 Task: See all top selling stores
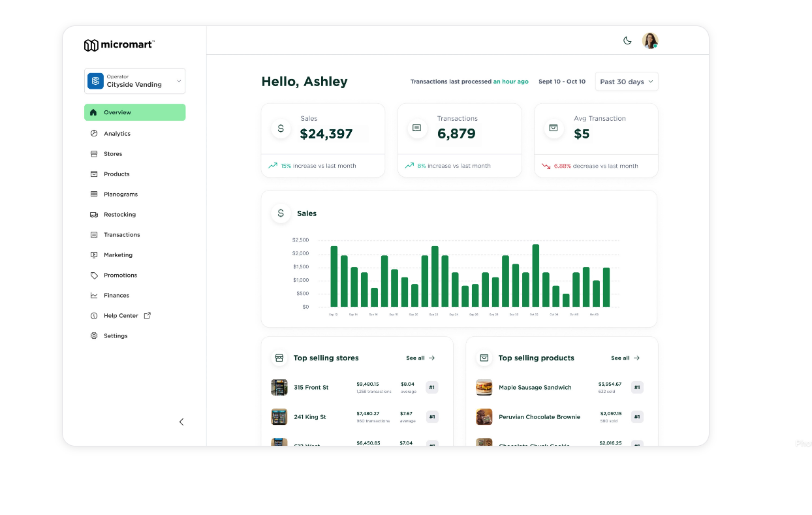tap(420, 358)
